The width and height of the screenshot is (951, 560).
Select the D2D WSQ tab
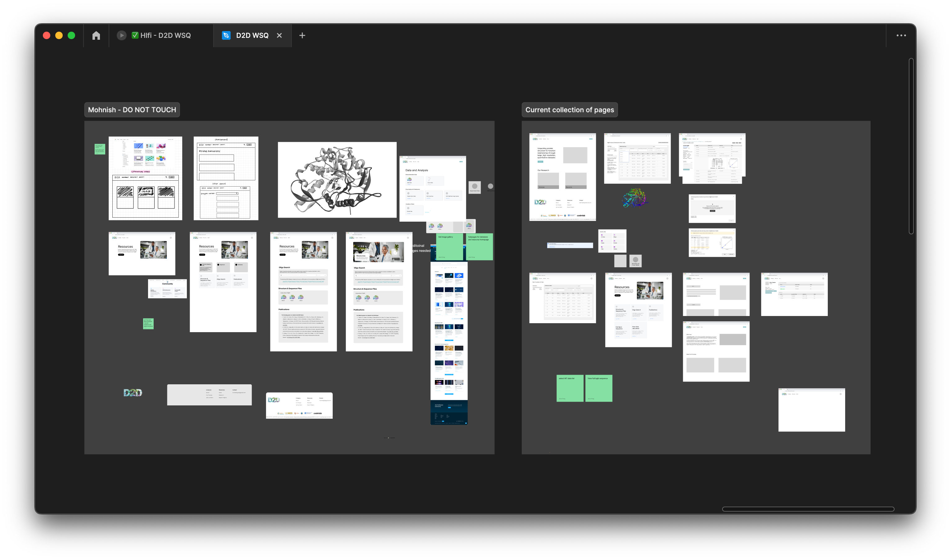[x=252, y=35]
